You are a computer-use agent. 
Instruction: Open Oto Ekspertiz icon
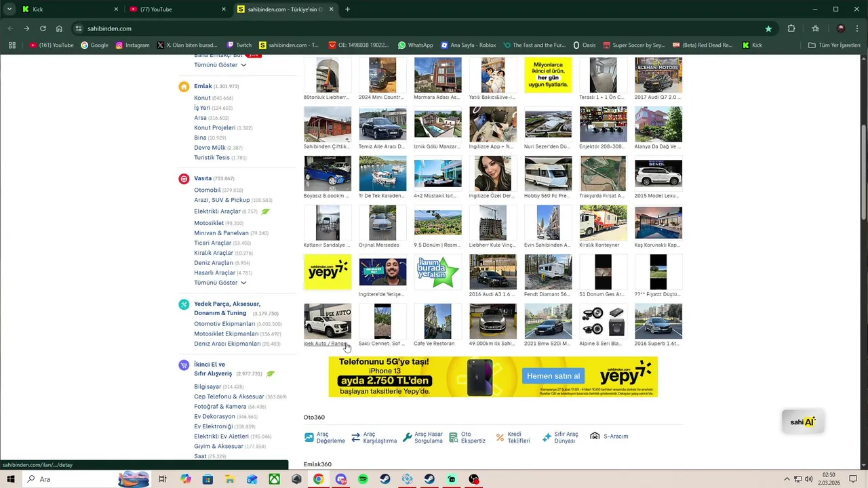click(454, 438)
